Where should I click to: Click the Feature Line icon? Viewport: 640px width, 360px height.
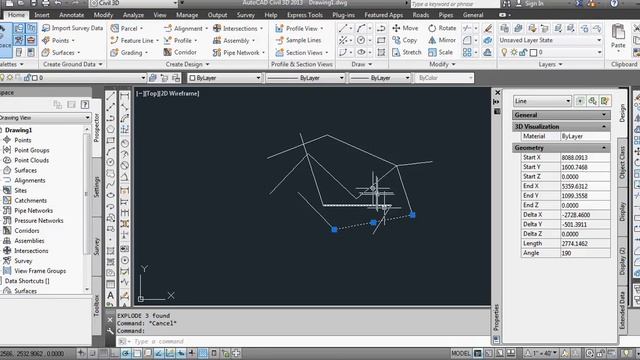click(114, 40)
